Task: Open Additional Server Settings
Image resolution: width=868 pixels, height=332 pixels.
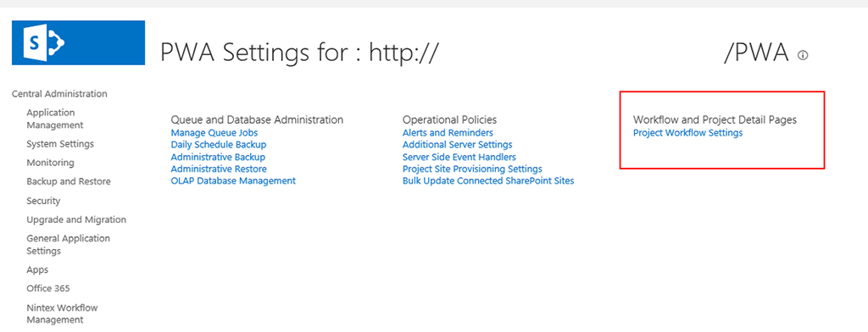Action: [x=457, y=145]
